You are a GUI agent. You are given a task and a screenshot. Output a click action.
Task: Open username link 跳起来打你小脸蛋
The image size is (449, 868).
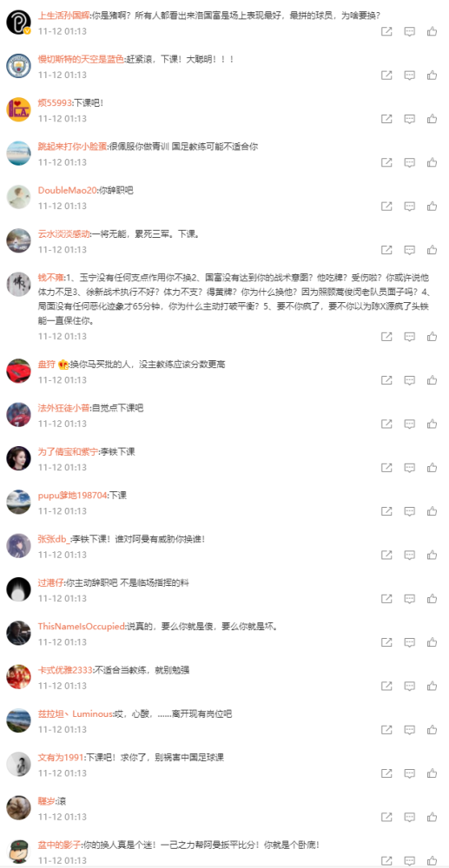click(x=71, y=147)
